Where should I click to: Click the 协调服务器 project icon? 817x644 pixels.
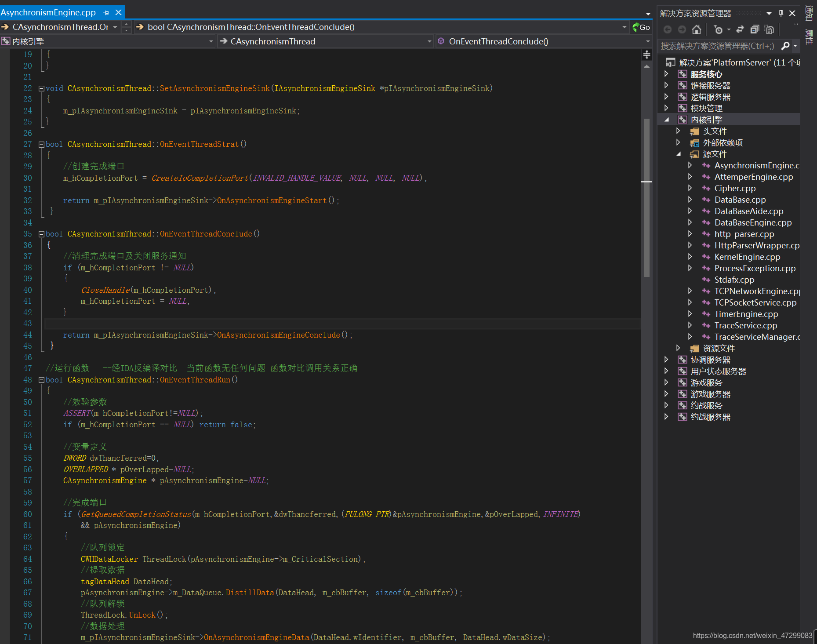pos(682,360)
